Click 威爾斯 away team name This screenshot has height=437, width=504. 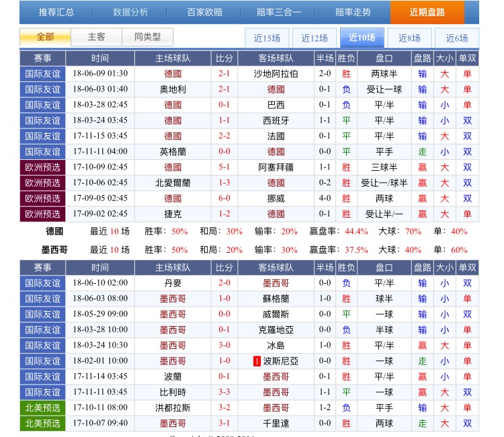click(276, 315)
